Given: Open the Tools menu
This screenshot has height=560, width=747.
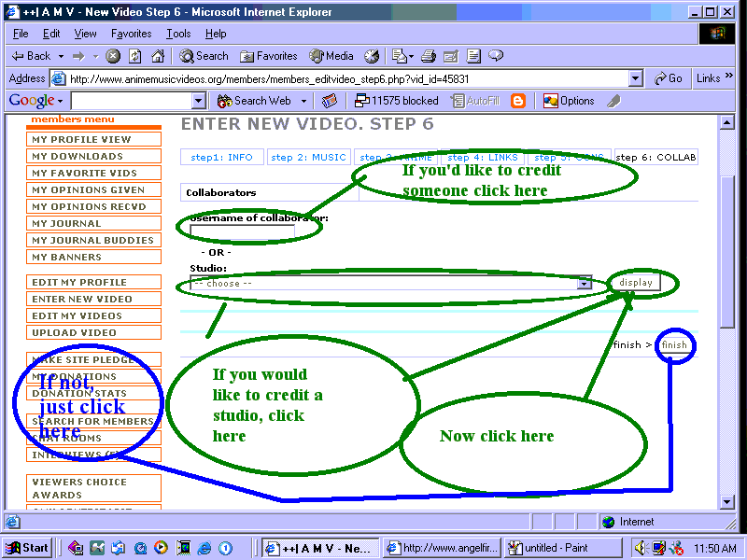Looking at the screenshot, I should (178, 34).
